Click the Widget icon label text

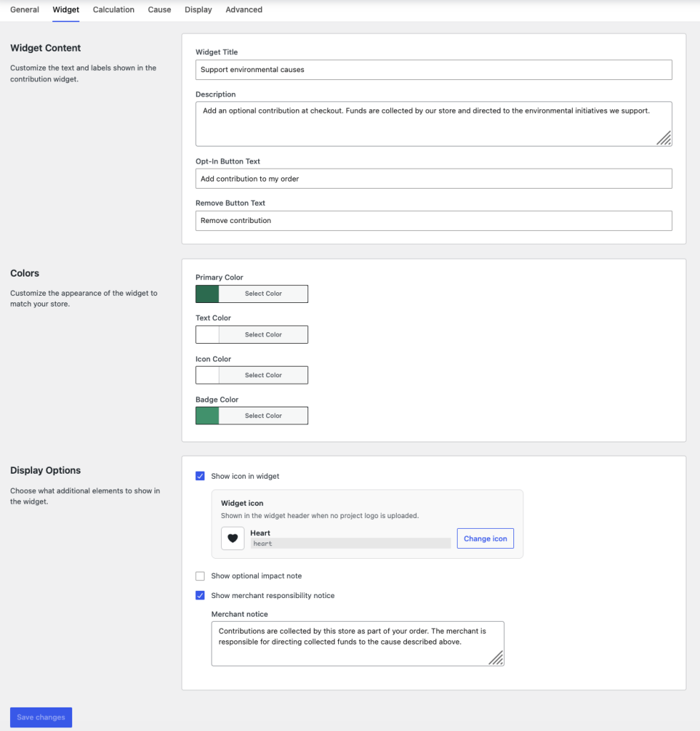click(x=242, y=503)
